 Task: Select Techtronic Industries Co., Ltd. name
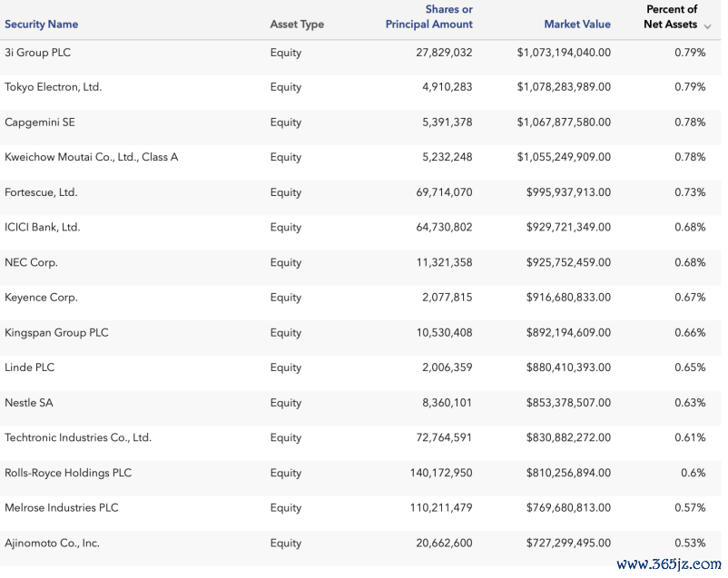pos(78,437)
